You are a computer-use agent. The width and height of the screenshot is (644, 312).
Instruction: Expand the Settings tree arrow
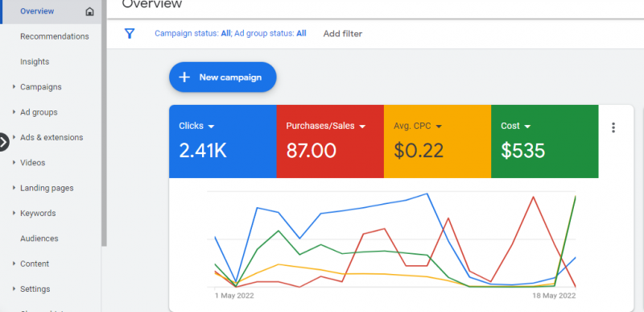click(x=14, y=289)
